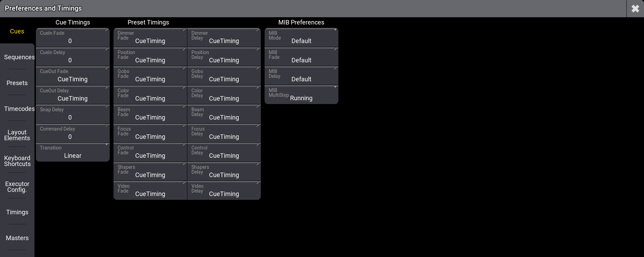Select the Presets tab in sidebar
Image resolution: width=644 pixels, height=257 pixels.
[x=17, y=83]
